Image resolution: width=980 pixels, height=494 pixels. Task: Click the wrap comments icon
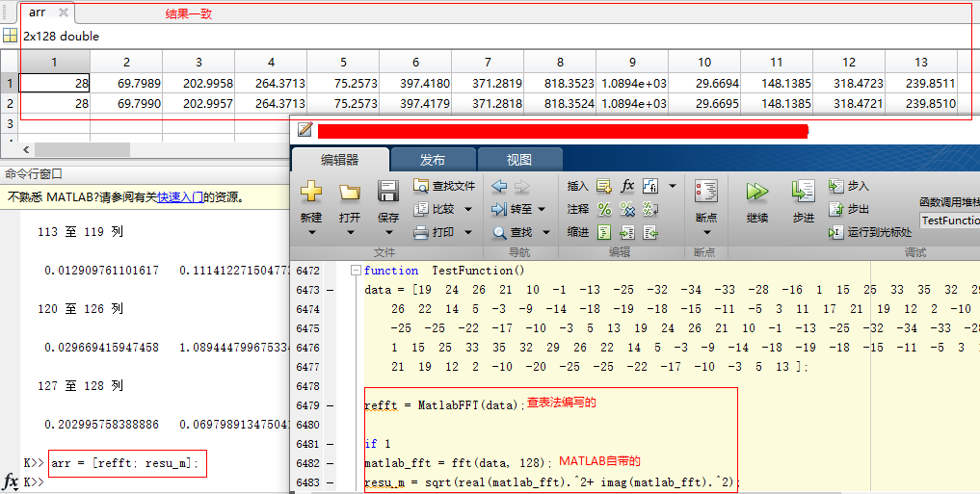(650, 209)
